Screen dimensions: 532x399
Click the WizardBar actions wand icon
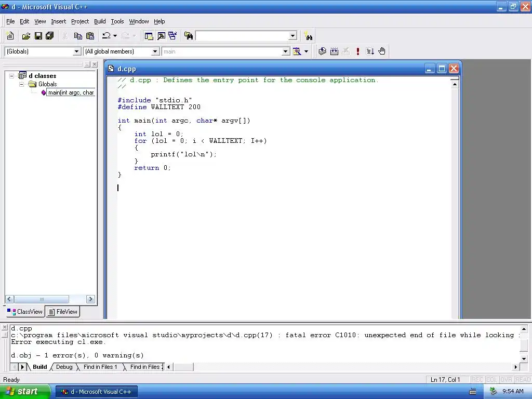(297, 51)
